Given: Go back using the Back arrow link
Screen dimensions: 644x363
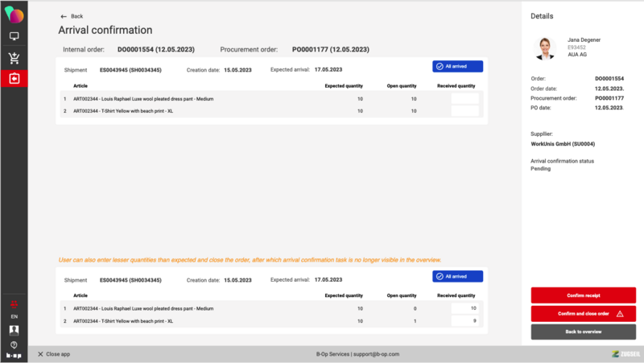Looking at the screenshot, I should click(x=72, y=16).
